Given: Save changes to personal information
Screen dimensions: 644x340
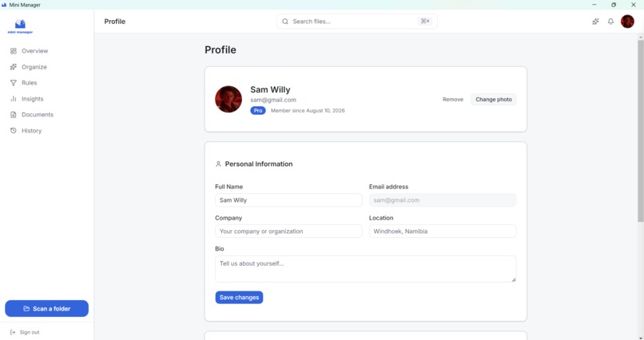Looking at the screenshot, I should 239,298.
